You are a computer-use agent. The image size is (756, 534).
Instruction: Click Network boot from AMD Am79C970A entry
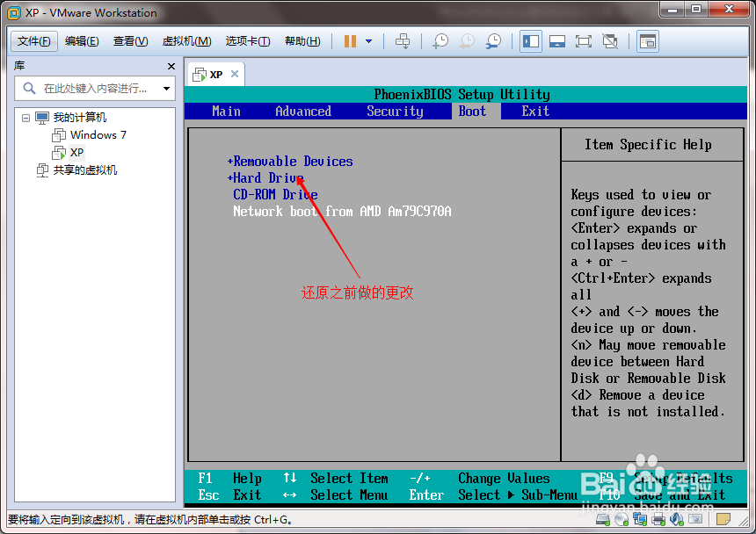(342, 212)
